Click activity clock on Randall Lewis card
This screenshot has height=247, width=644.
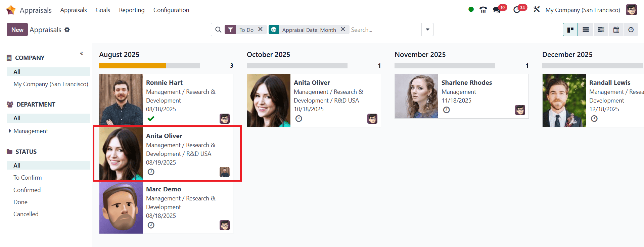tap(594, 119)
